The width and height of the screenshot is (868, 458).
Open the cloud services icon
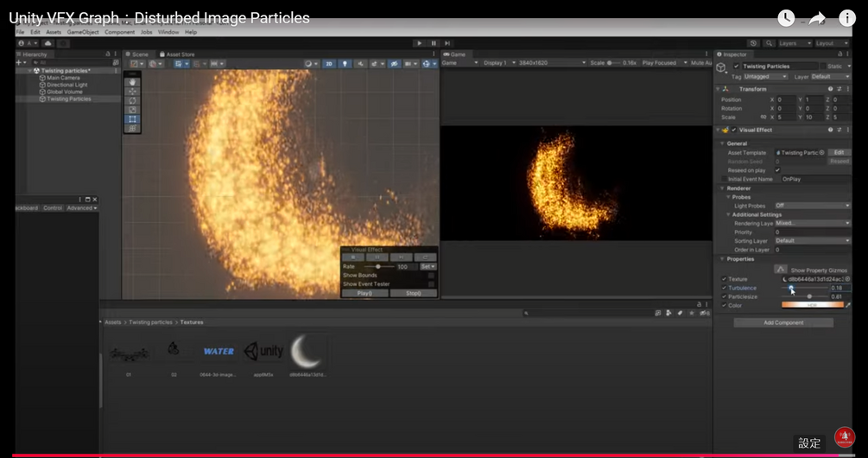[48, 43]
